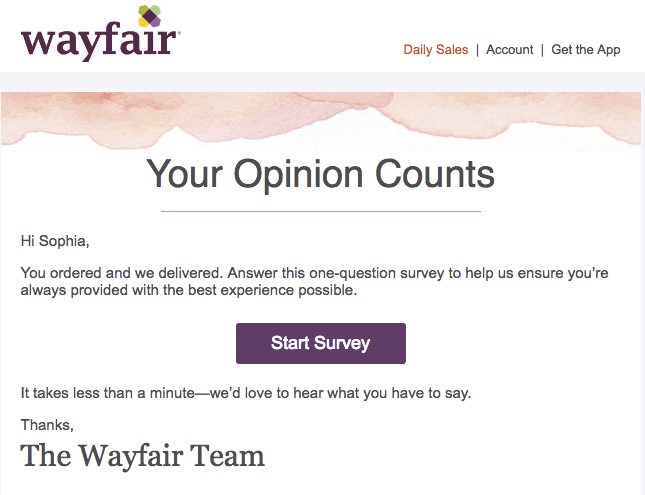Click The Wayfair Team signature
Screen dimensions: 645x495
pos(143,456)
